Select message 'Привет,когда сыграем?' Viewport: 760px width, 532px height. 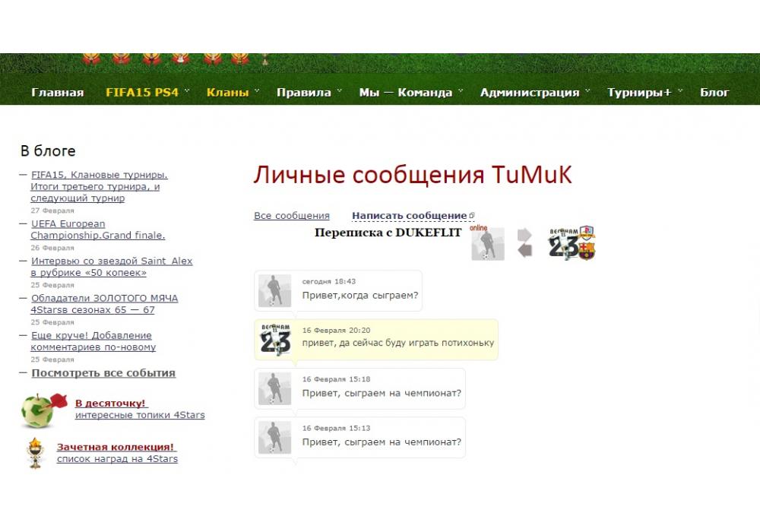coord(359,296)
